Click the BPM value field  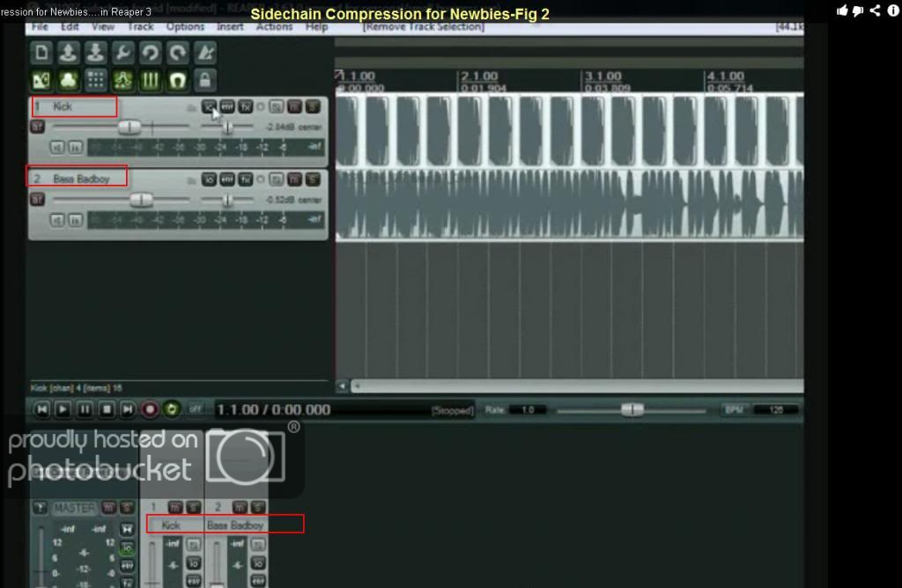pos(775,410)
